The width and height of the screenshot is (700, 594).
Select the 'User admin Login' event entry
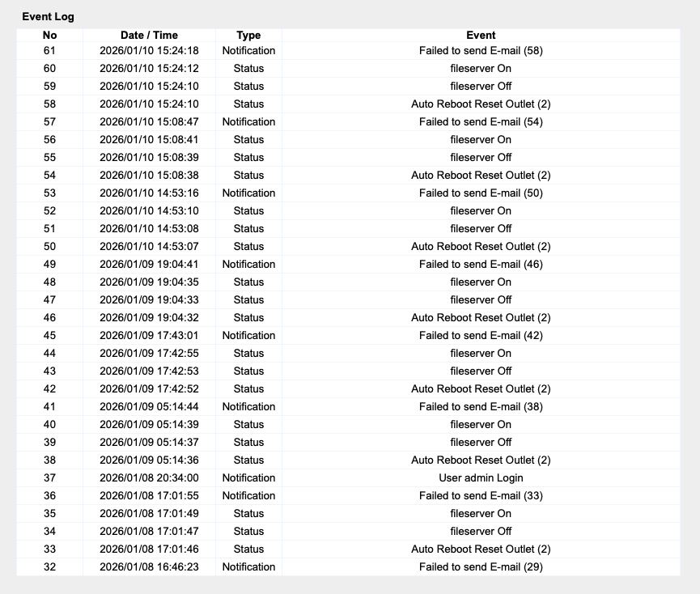pyautogui.click(x=481, y=478)
